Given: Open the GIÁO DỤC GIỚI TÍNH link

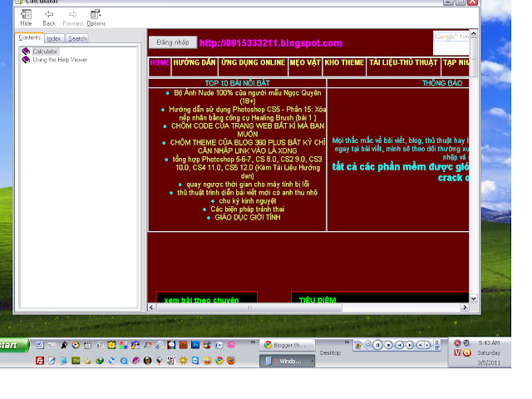Looking at the screenshot, I should pos(248,218).
